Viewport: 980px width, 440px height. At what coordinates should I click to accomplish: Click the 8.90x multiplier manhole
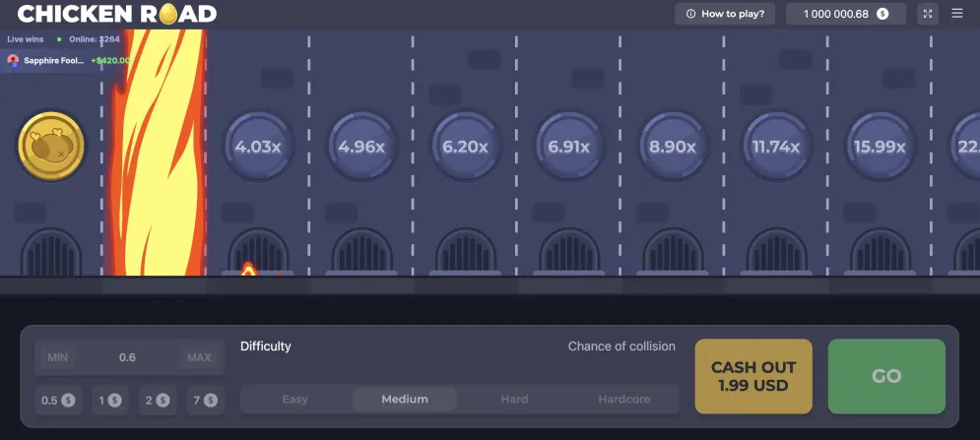click(673, 147)
